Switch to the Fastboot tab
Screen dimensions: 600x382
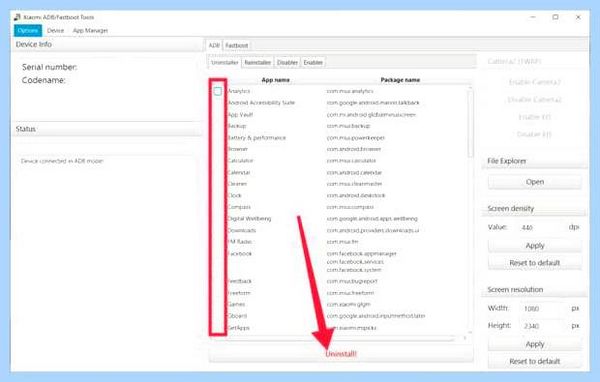236,46
